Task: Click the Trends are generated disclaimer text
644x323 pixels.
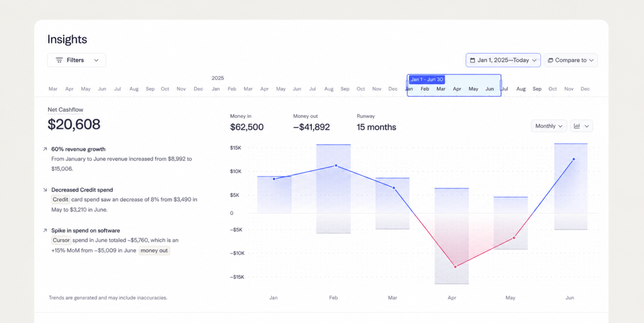Action: coord(108,297)
